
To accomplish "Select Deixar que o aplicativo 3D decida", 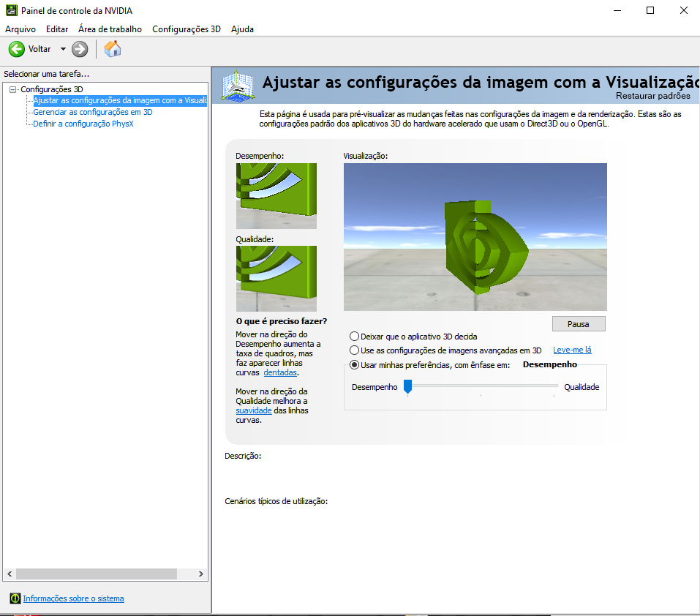I will tap(355, 336).
